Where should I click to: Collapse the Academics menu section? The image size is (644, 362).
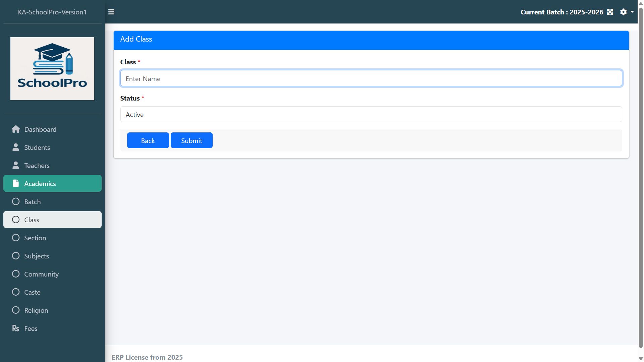[52, 184]
